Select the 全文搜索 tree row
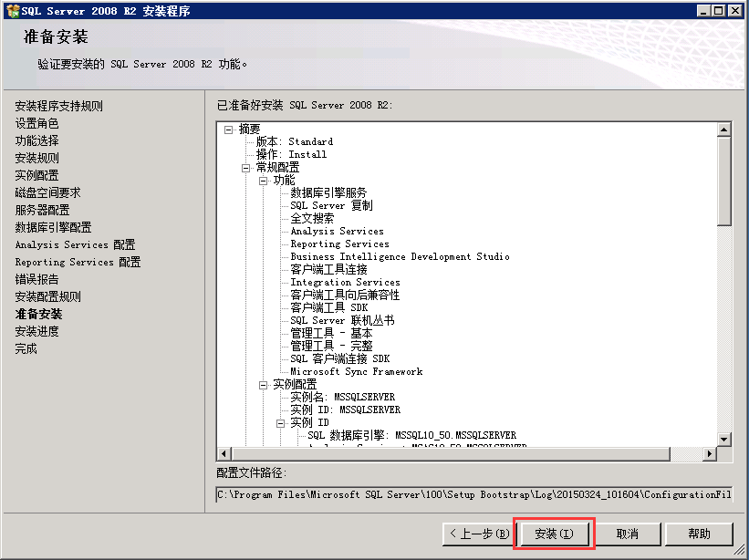Viewport: 749px width, 560px height. (x=312, y=219)
